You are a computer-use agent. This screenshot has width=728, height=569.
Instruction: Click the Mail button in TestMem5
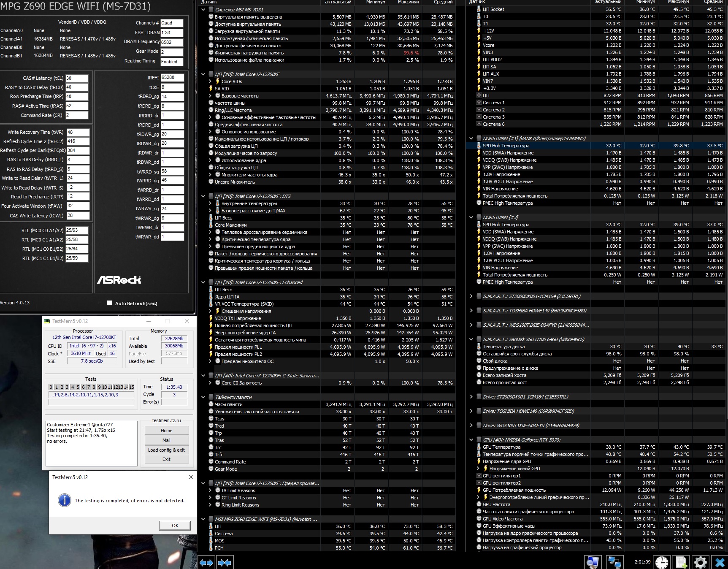point(166,440)
